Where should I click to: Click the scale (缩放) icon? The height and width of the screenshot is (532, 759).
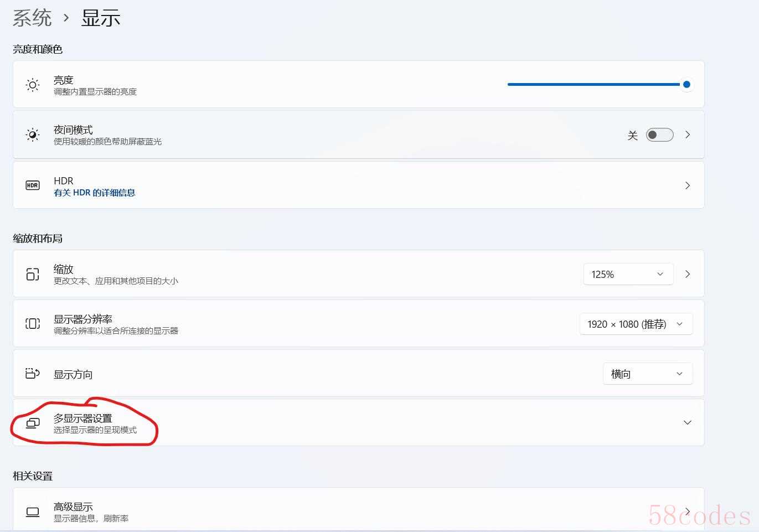click(x=33, y=274)
